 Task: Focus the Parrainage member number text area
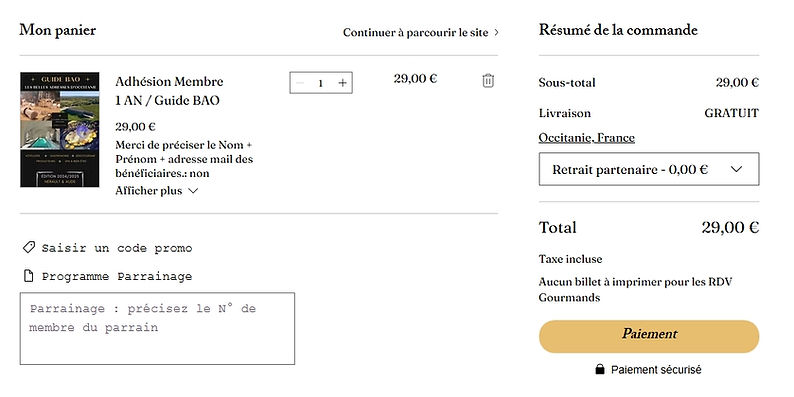pyautogui.click(x=157, y=329)
